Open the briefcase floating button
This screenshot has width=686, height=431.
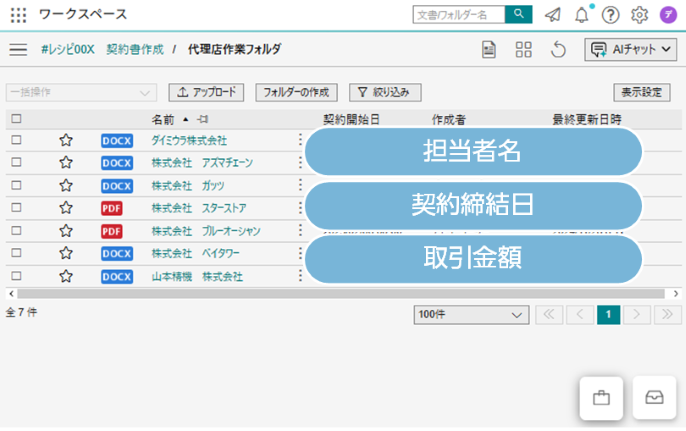pyautogui.click(x=601, y=398)
